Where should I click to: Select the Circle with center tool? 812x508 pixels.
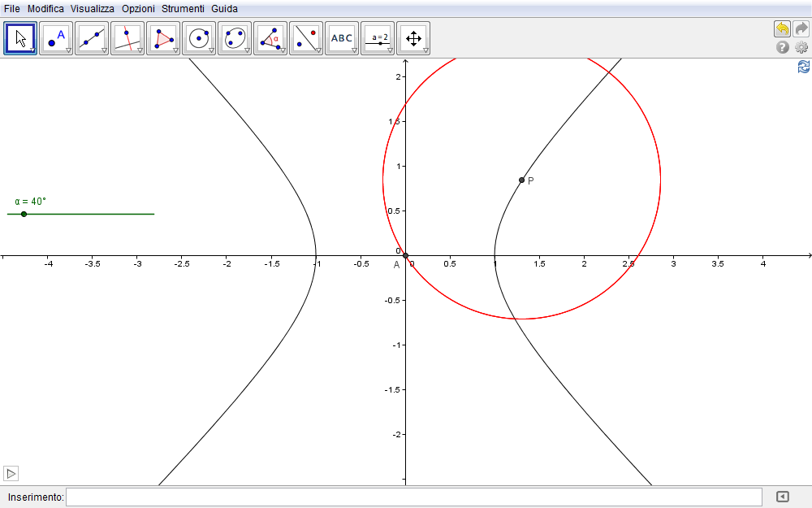coord(199,38)
